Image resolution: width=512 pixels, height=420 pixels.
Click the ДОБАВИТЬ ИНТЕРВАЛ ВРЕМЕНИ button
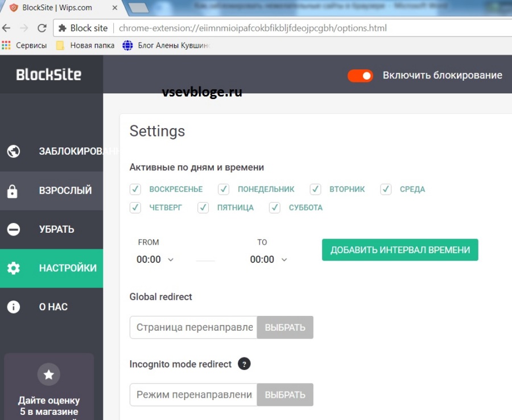[400, 249]
